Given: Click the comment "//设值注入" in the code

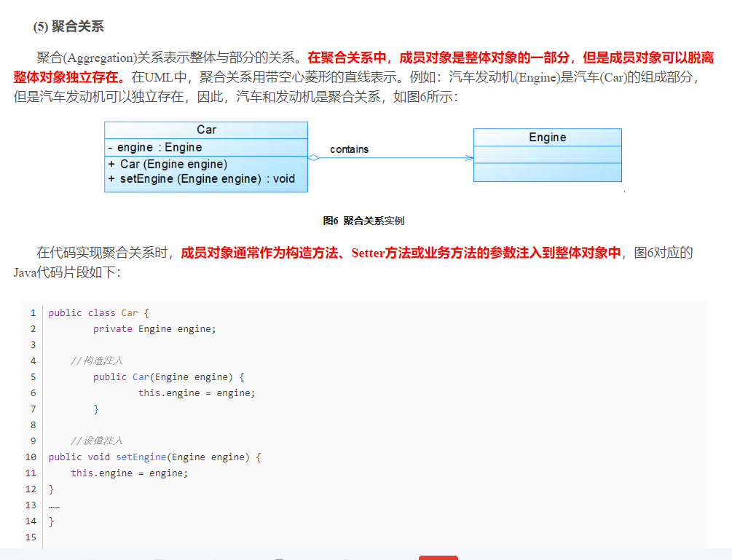Looking at the screenshot, I should click(97, 441).
